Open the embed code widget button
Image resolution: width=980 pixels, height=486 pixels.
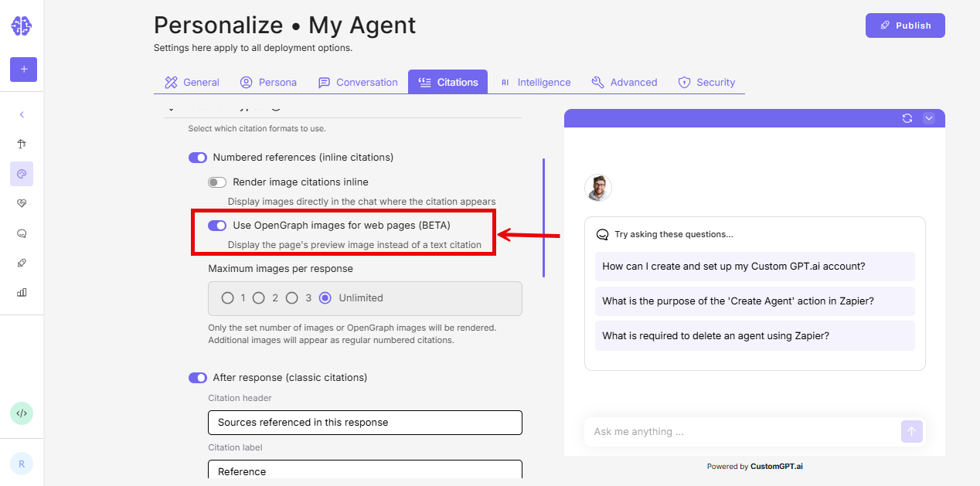(22, 413)
